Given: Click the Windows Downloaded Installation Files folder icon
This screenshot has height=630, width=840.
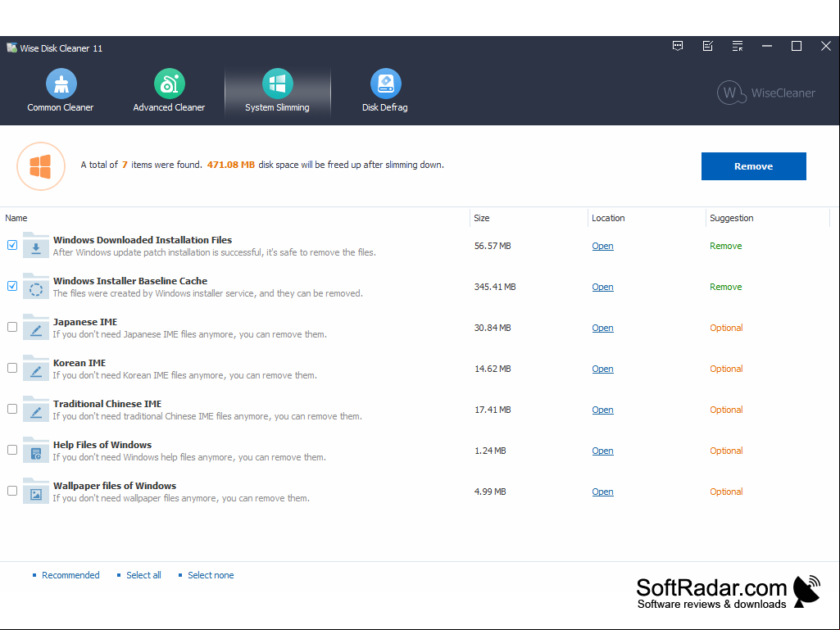Looking at the screenshot, I should pos(36,245).
